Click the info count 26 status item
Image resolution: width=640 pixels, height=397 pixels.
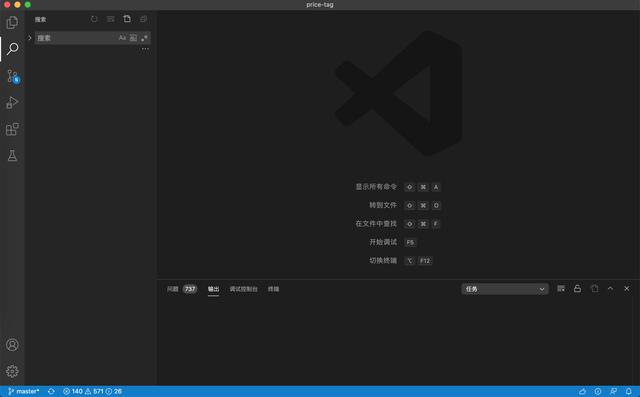(114, 391)
